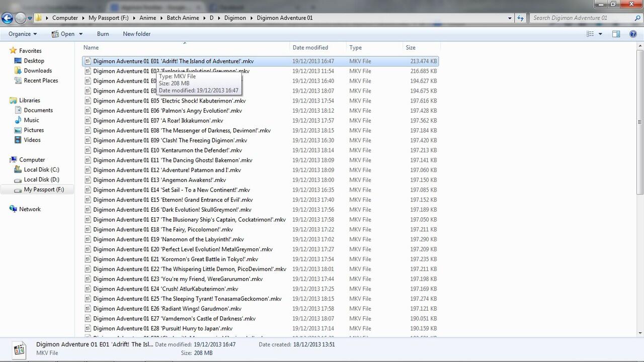
Task: Click the Burn toolbar button
Action: 103,34
